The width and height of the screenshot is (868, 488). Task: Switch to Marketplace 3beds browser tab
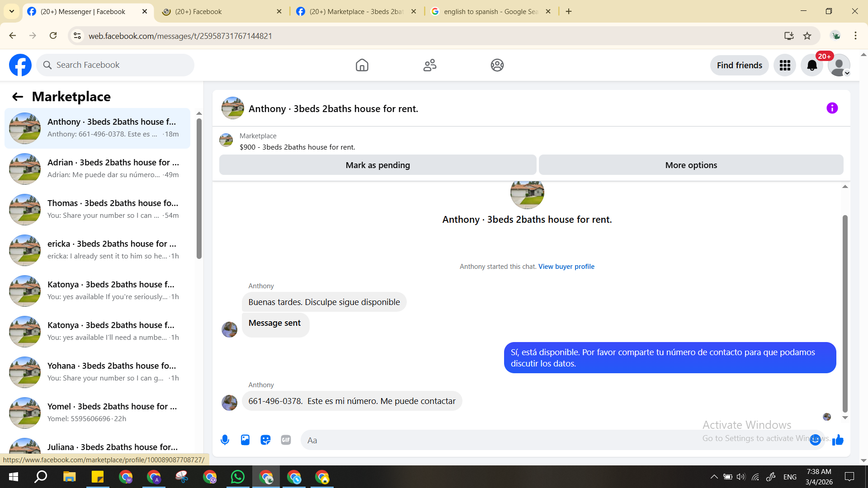click(356, 12)
